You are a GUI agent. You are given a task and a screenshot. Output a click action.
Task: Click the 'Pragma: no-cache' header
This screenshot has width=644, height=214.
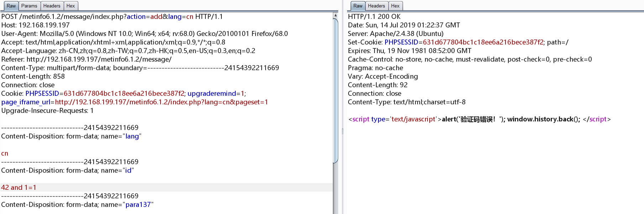pyautogui.click(x=376, y=68)
